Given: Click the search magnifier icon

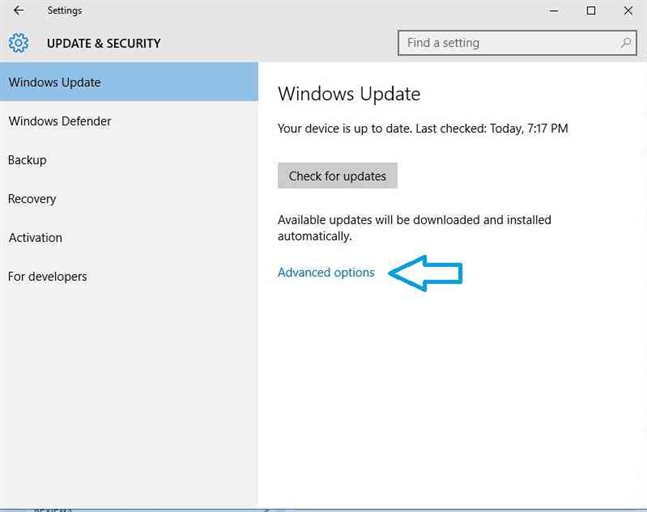Looking at the screenshot, I should 626,42.
